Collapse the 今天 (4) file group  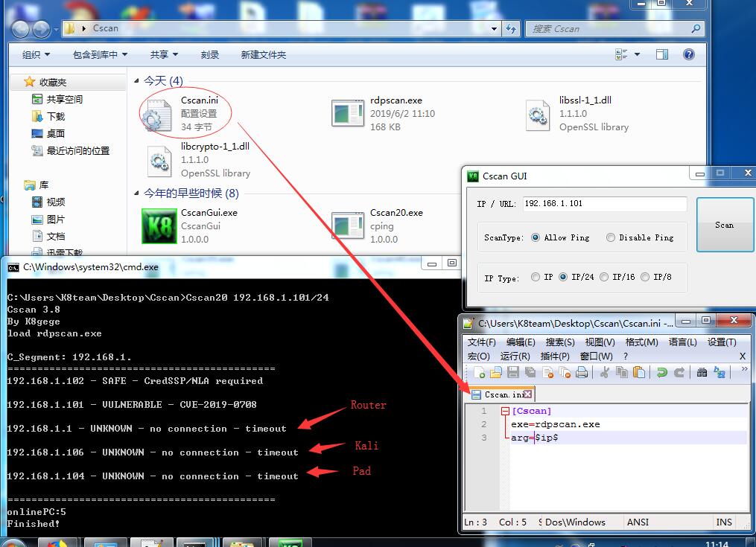coord(136,80)
